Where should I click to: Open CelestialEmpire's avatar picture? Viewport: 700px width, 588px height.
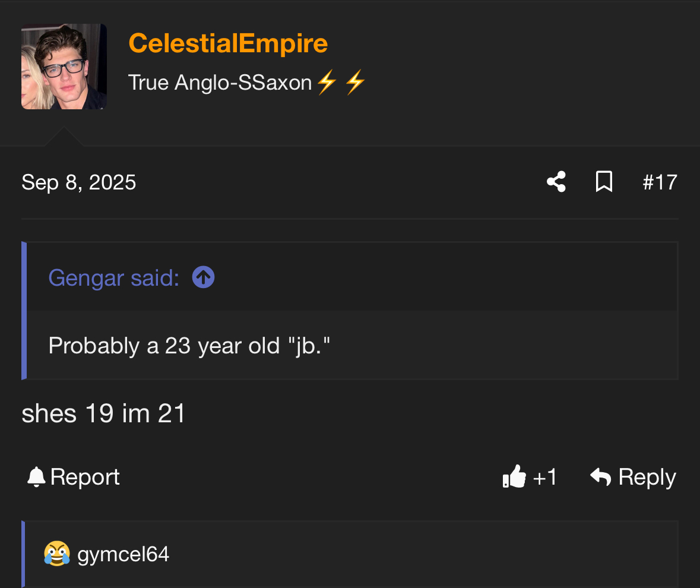(x=64, y=67)
